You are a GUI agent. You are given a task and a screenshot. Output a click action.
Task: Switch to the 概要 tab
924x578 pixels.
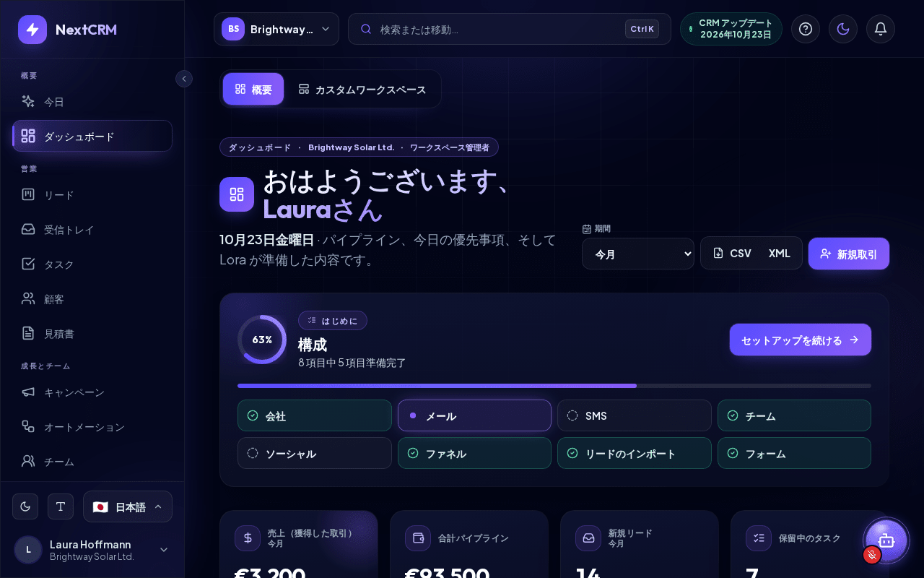[253, 90]
